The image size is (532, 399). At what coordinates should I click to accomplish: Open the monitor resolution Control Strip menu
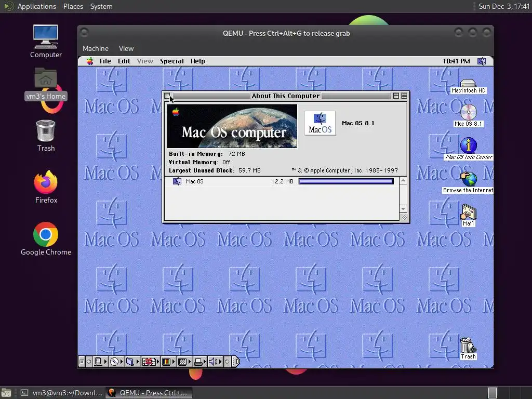[x=184, y=362]
